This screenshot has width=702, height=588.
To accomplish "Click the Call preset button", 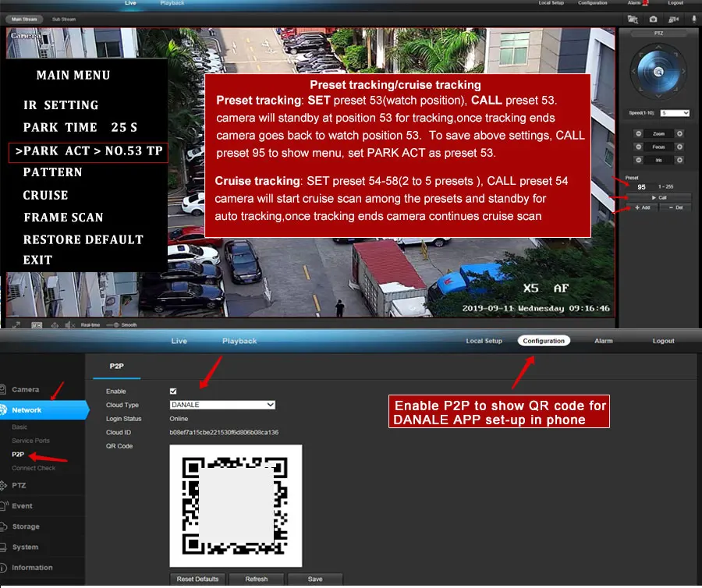I will 658,197.
